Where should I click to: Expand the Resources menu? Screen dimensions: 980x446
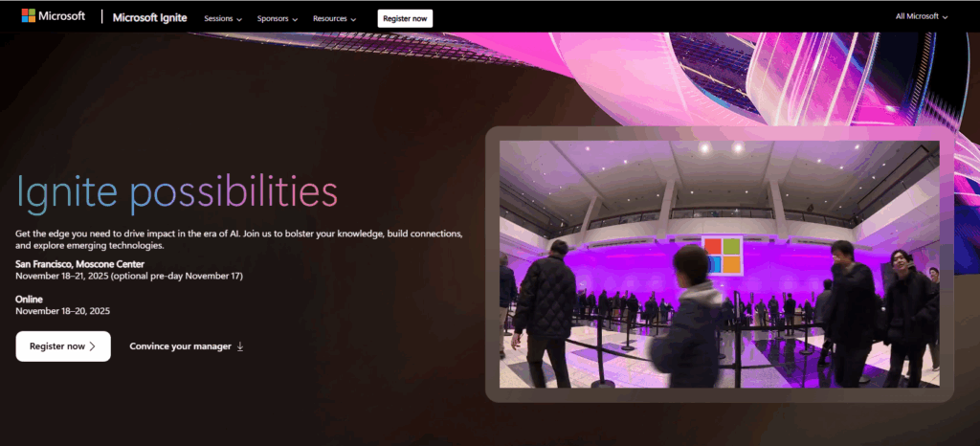[334, 19]
